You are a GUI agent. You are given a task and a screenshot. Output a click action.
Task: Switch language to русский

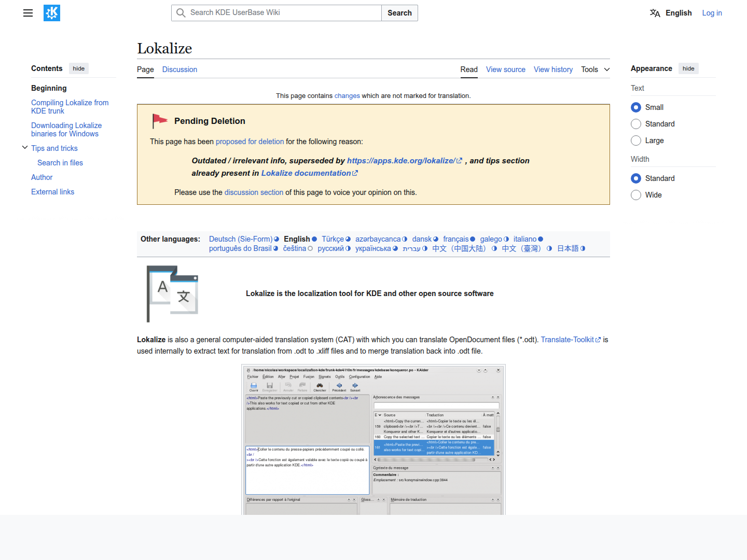(330, 248)
